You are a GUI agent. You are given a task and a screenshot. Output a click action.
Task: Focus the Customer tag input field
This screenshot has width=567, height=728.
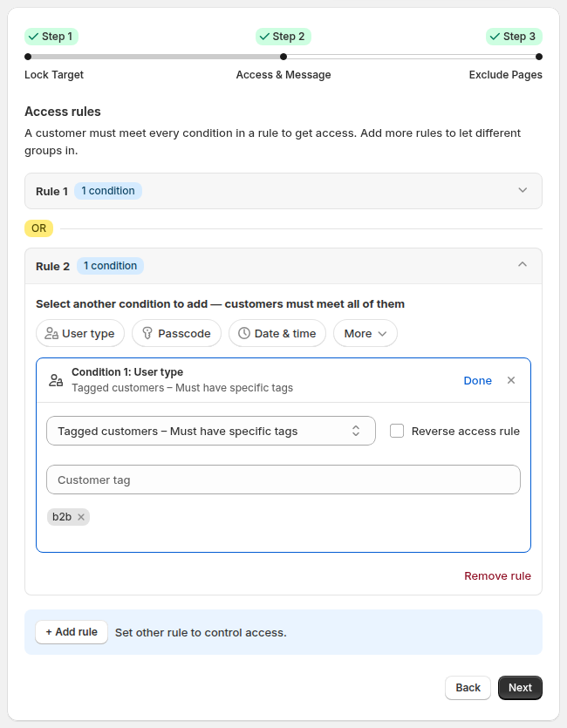click(x=283, y=480)
